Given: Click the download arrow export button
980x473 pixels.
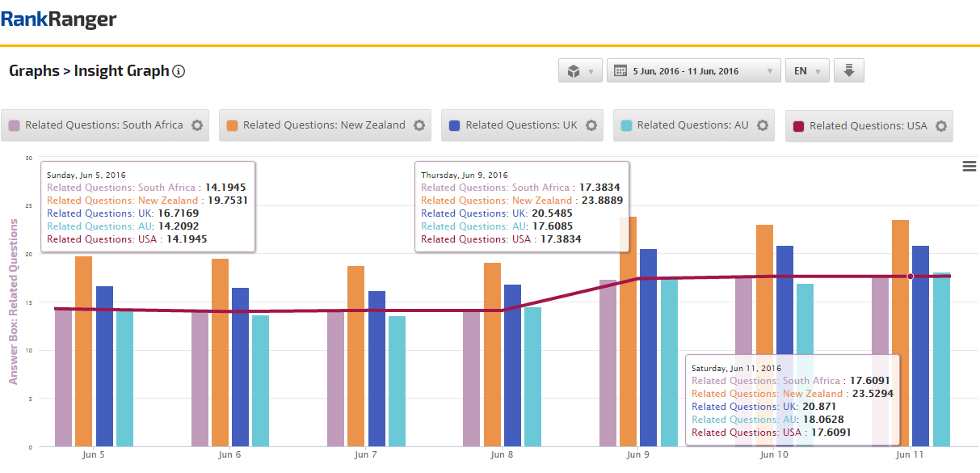Looking at the screenshot, I should pyautogui.click(x=848, y=71).
